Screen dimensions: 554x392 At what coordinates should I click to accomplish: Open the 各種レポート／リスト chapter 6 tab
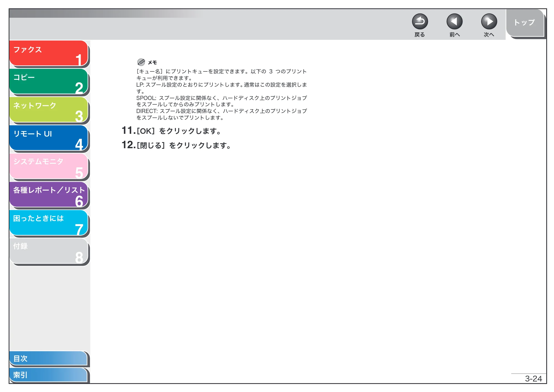coord(49,194)
